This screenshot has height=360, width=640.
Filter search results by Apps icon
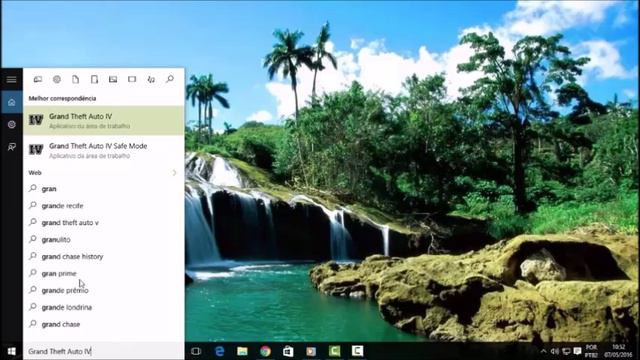[38, 79]
